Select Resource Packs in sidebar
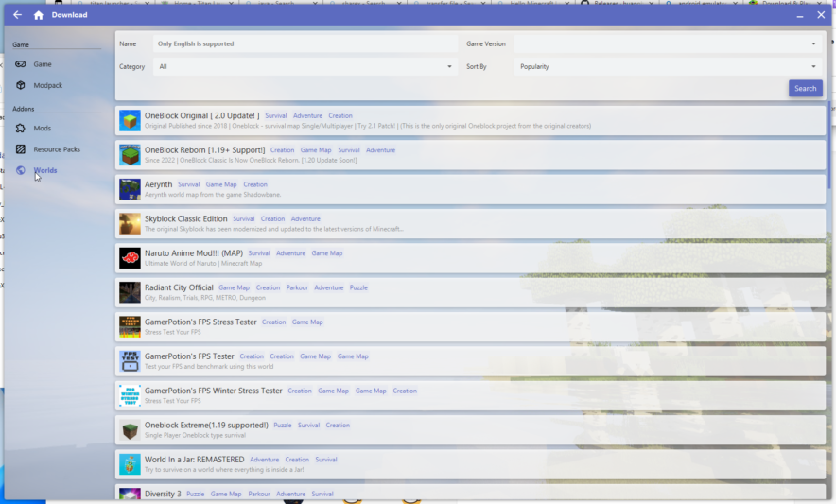This screenshot has width=836, height=504. (x=57, y=149)
